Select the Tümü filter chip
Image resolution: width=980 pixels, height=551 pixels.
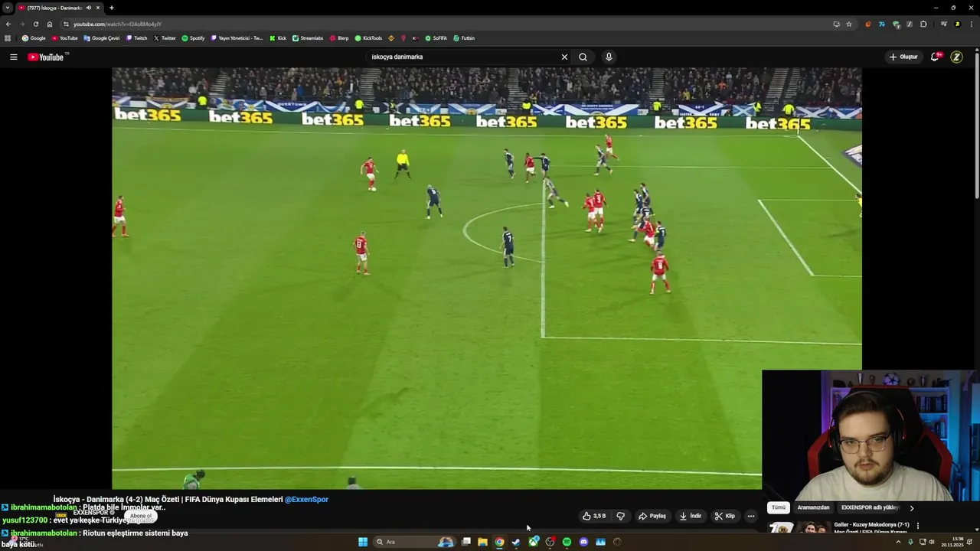click(779, 507)
